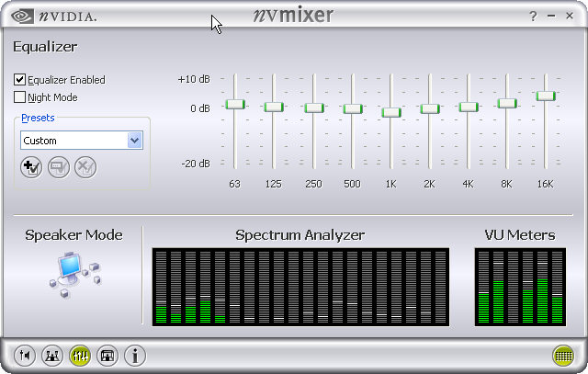The height and width of the screenshot is (374, 588).
Task: Minimize the nvmixer window
Action: [551, 16]
